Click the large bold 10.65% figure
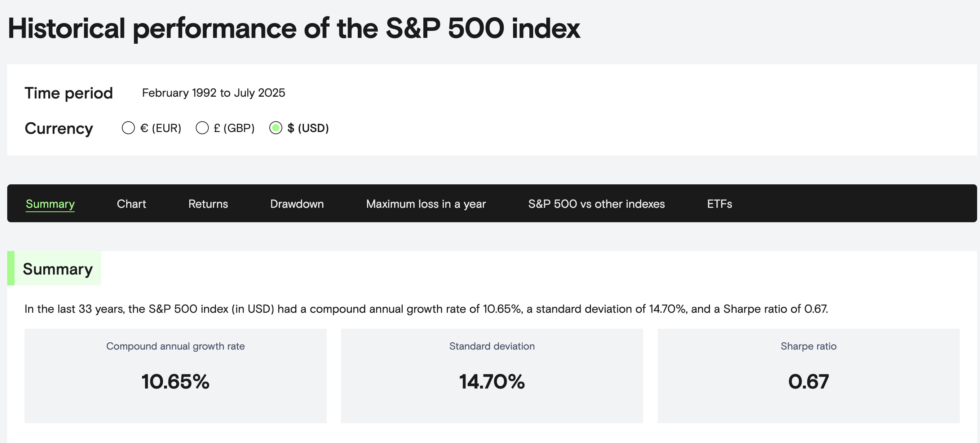The image size is (980, 443). click(175, 381)
